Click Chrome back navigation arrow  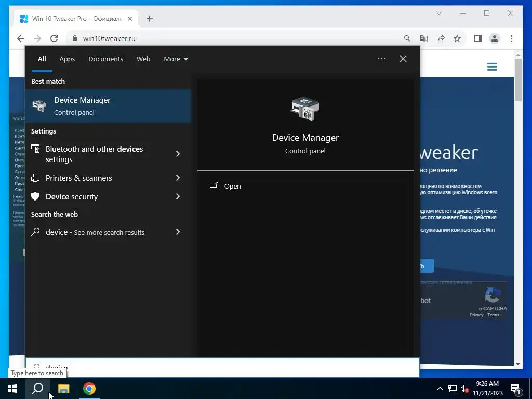[21, 38]
